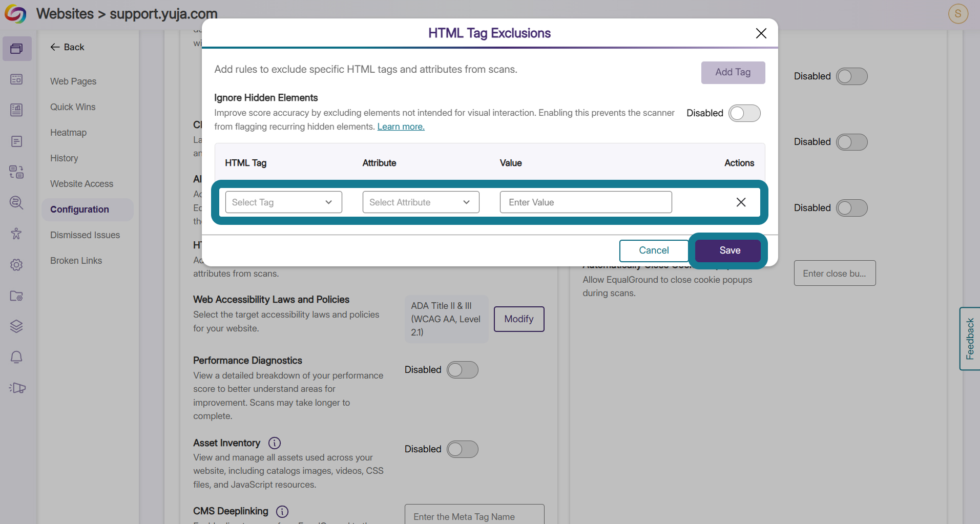Screen dimensions: 980x524
Task: Go to Heatmap in side menu
Action: [x=69, y=133]
